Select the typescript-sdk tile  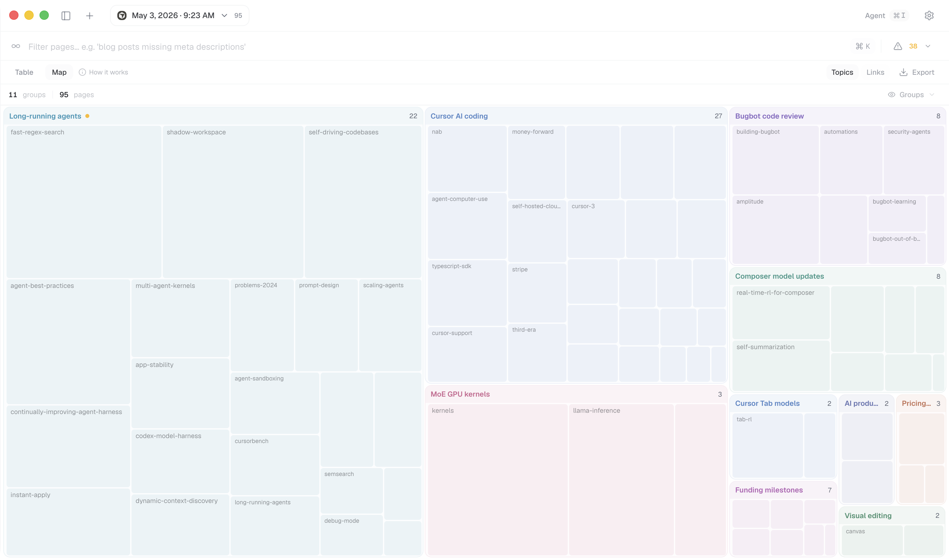[x=467, y=293]
